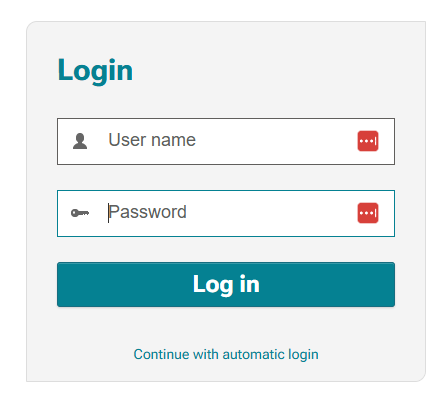444x394 pixels.
Task: Select the red autofill badge beside User name
Action: click(368, 141)
